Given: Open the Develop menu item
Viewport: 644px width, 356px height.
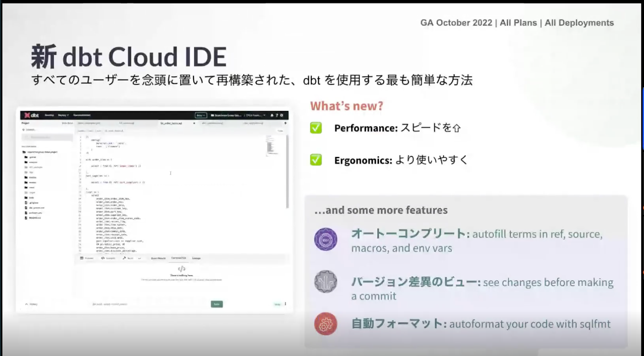Looking at the screenshot, I should [x=49, y=115].
